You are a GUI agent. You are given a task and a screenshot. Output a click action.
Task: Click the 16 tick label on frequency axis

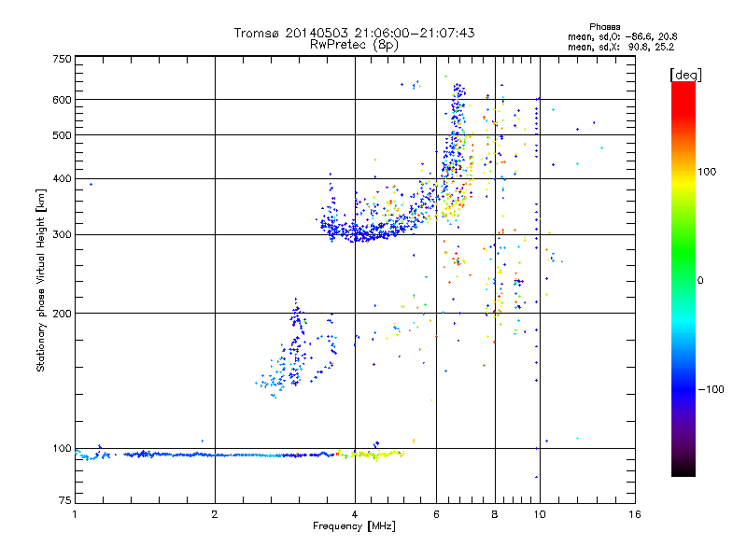pyautogui.click(x=635, y=514)
